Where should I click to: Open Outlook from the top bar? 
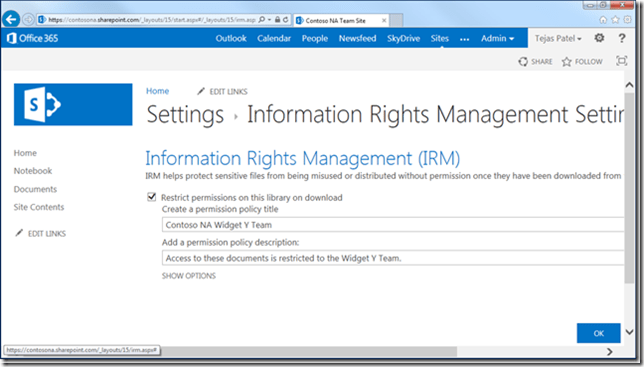[231, 38]
